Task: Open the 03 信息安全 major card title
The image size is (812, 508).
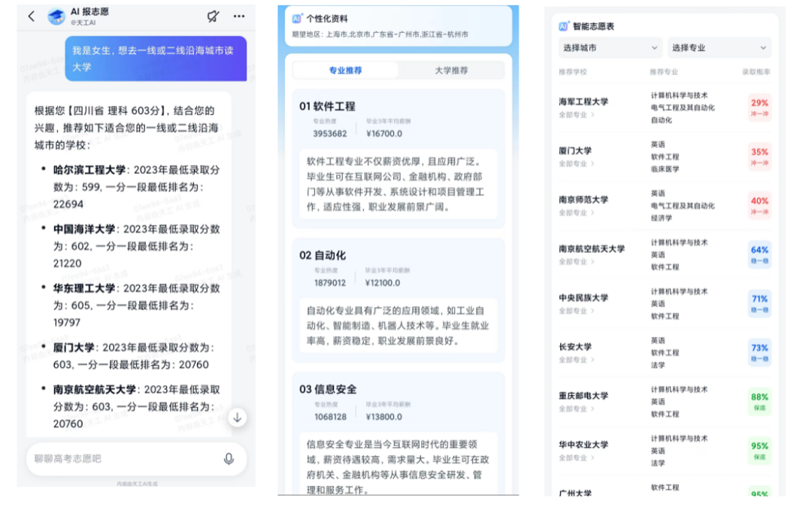Action: point(328,389)
